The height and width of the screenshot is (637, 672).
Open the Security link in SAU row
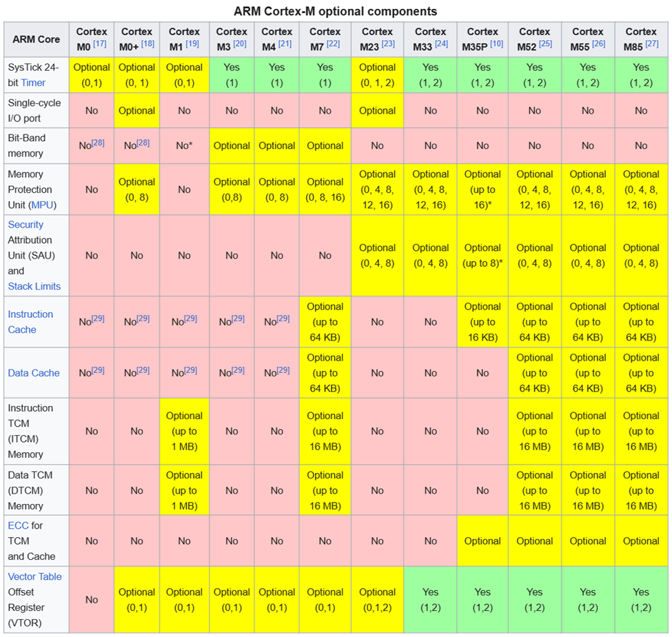(26, 225)
